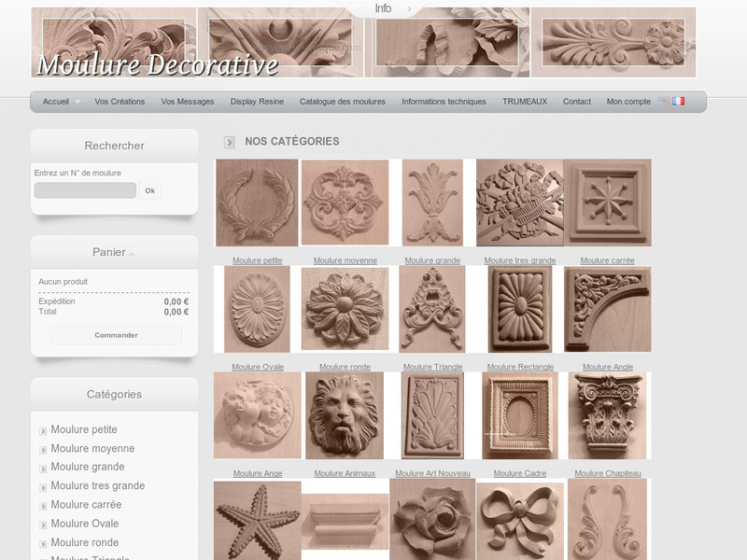Select lion head molding thumbnail
747x560 pixels.
coord(345,415)
